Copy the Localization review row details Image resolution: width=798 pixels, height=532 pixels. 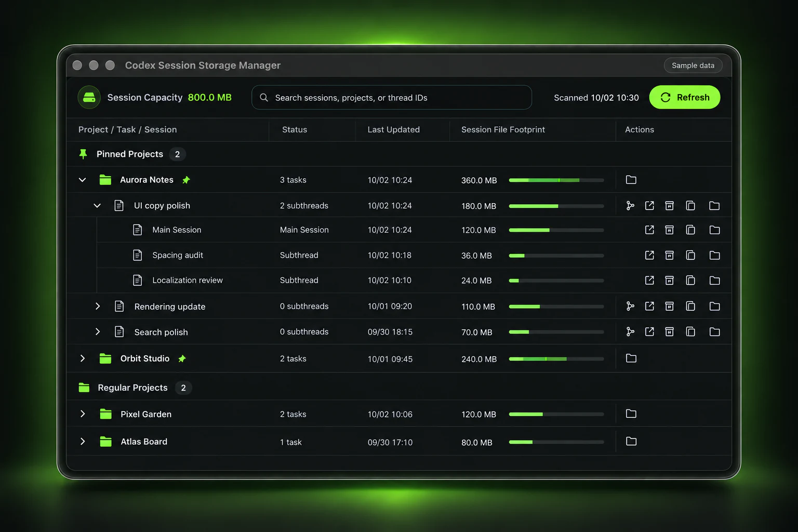click(690, 281)
